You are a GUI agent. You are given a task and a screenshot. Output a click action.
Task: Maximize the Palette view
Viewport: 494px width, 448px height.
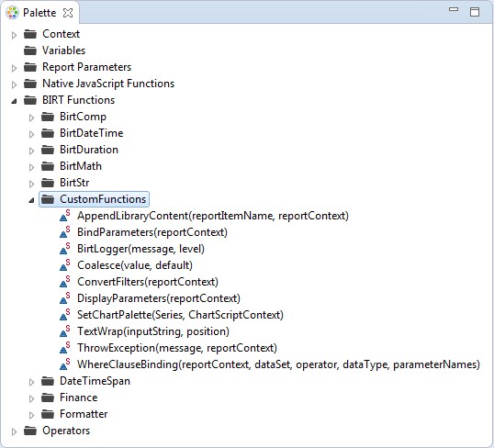click(475, 12)
